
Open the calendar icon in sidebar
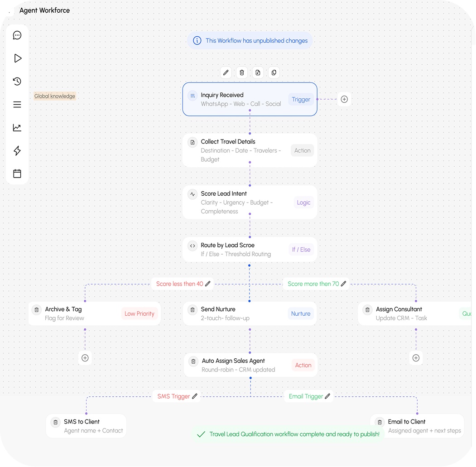tap(17, 173)
